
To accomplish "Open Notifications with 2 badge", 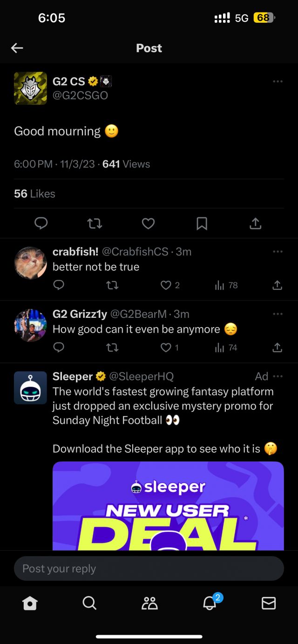I will tap(209, 604).
